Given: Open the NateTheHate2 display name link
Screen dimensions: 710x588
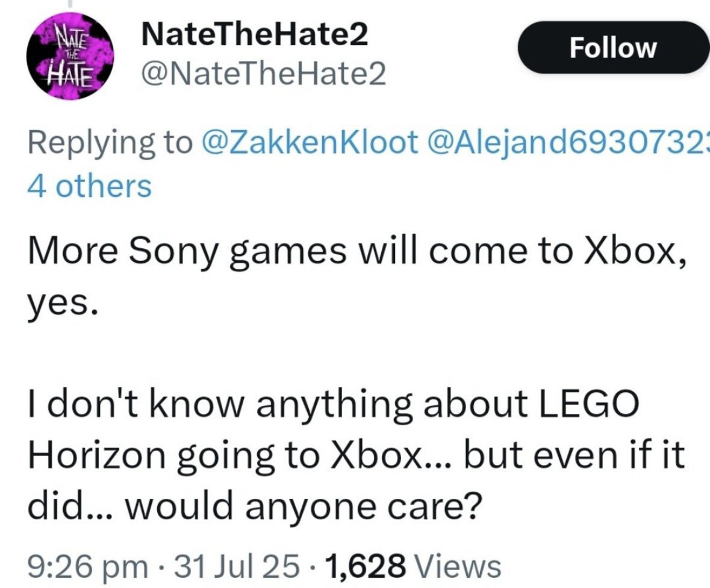Looking at the screenshot, I should point(253,37).
